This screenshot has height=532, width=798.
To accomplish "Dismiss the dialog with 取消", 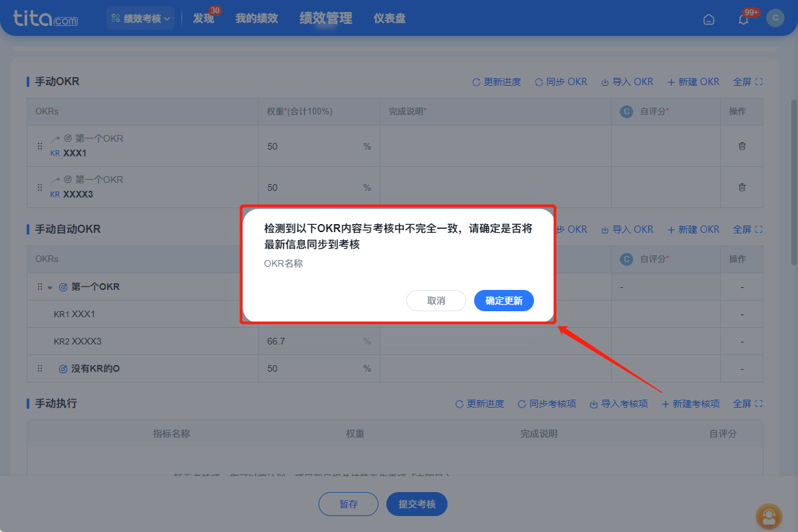I will 436,301.
